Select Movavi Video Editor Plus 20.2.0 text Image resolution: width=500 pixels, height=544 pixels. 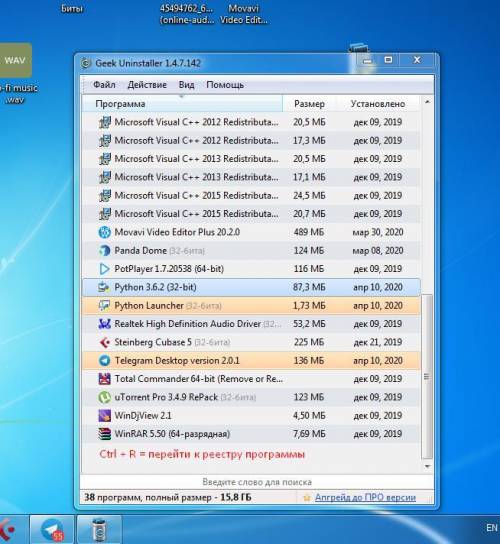pos(177,232)
